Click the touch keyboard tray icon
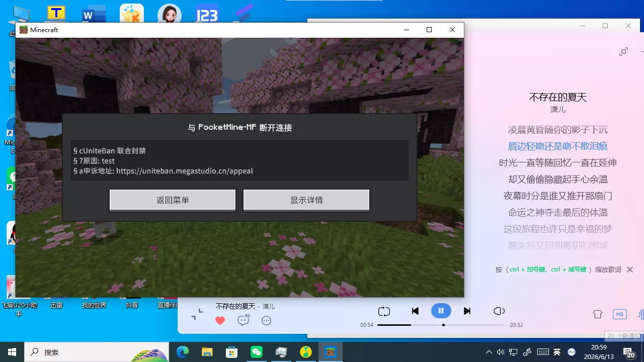The height and width of the screenshot is (362, 644). 542,352
